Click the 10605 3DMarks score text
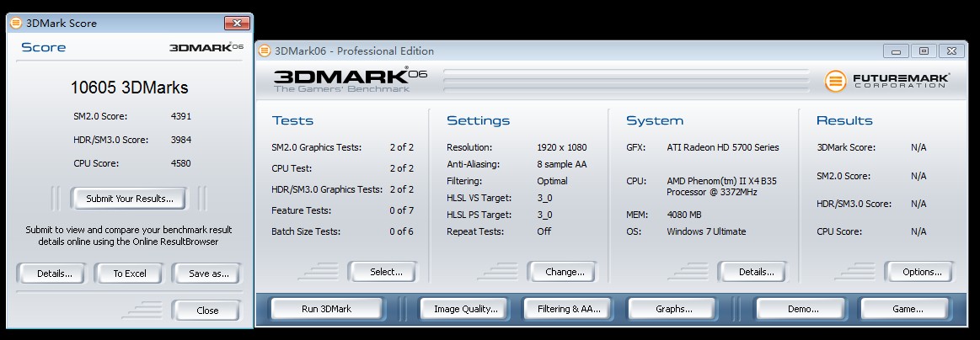 [130, 88]
